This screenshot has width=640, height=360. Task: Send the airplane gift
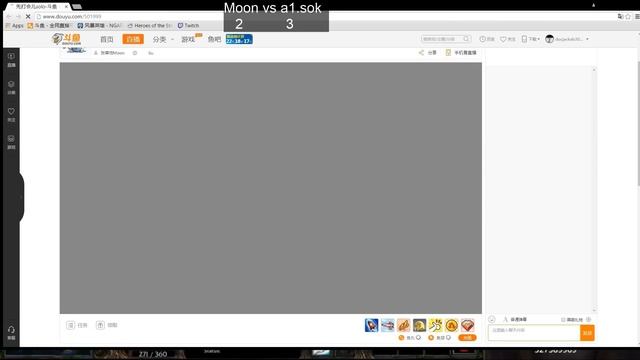point(387,325)
